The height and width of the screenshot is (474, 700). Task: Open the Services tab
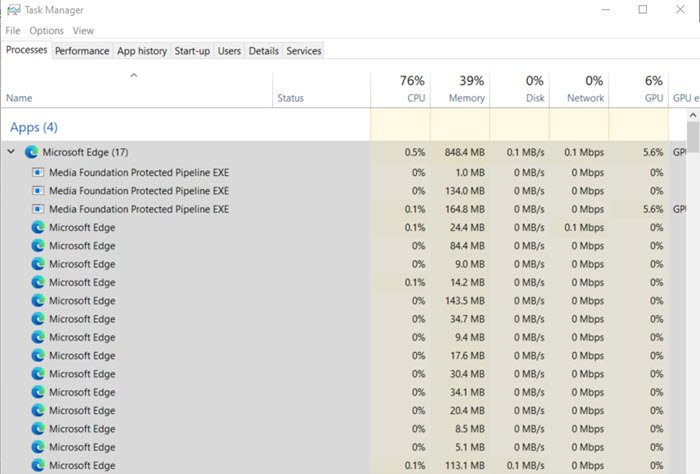coord(304,51)
